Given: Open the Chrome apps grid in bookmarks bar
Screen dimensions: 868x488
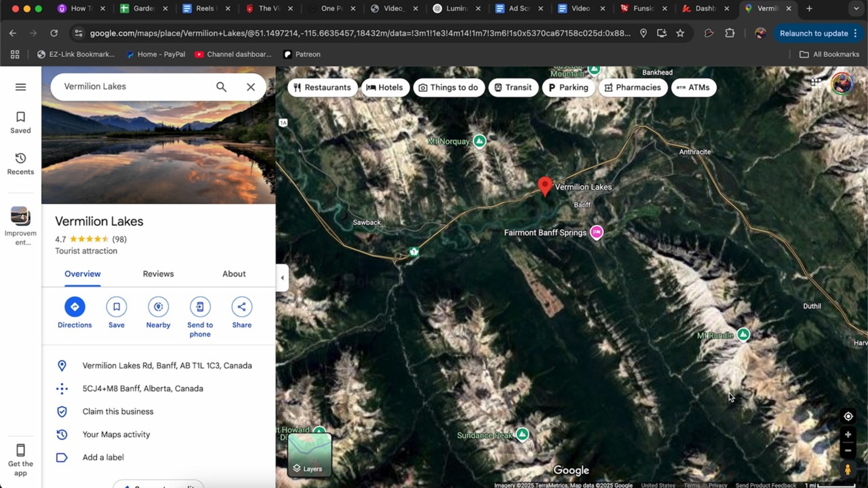Looking at the screenshot, I should pos(15,54).
